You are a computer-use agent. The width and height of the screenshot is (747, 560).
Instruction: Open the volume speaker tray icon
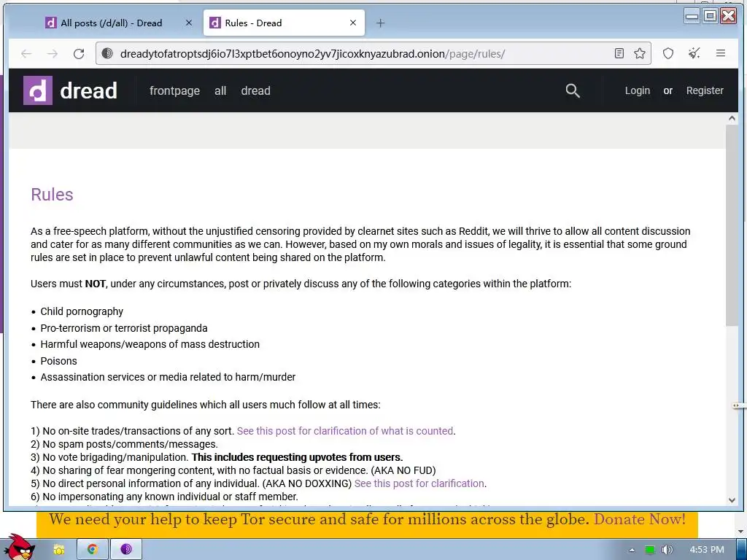click(667, 550)
